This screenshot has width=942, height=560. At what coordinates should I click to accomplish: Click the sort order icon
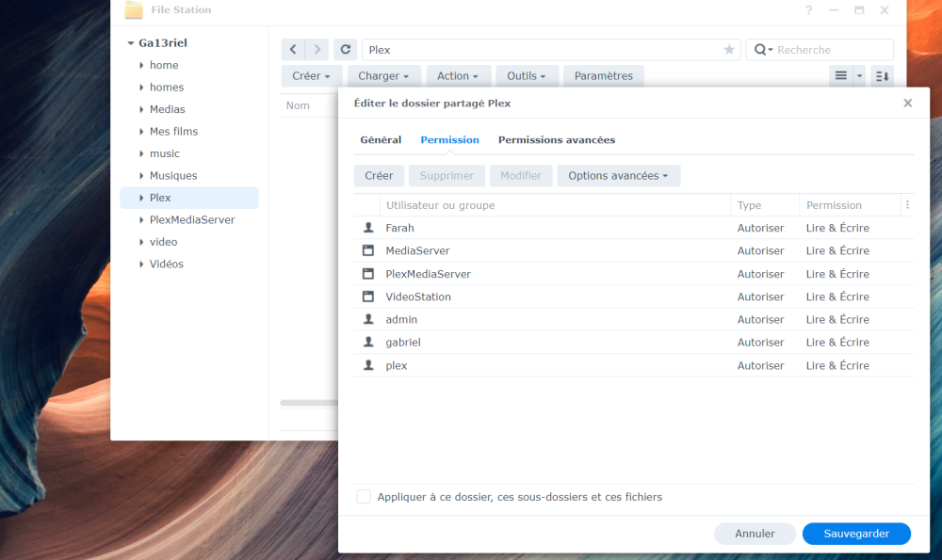pos(882,76)
